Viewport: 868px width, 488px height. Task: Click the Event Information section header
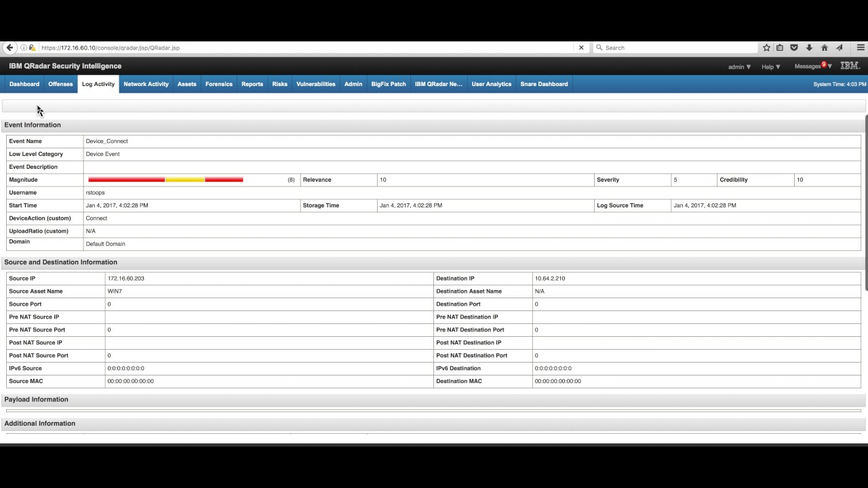(x=33, y=125)
